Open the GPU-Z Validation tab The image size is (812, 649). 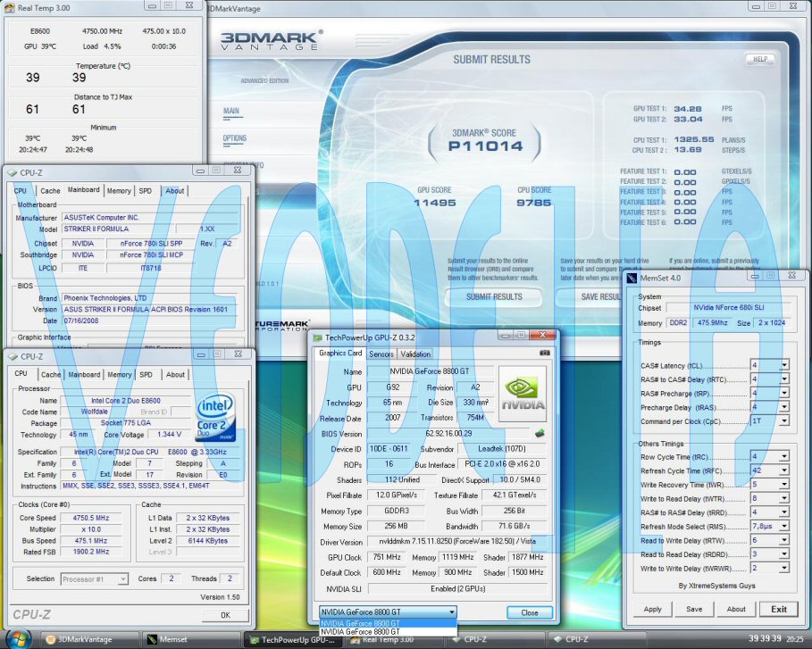pyautogui.click(x=415, y=354)
